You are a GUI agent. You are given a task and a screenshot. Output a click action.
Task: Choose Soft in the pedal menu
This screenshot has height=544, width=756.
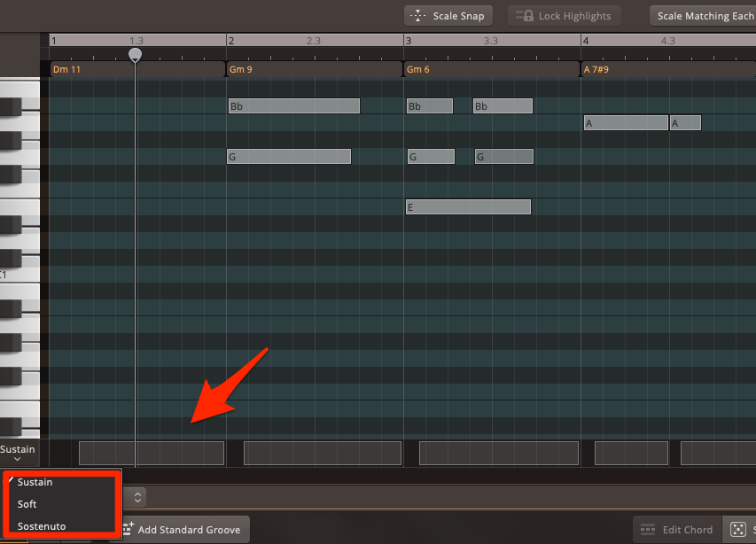[x=27, y=504]
